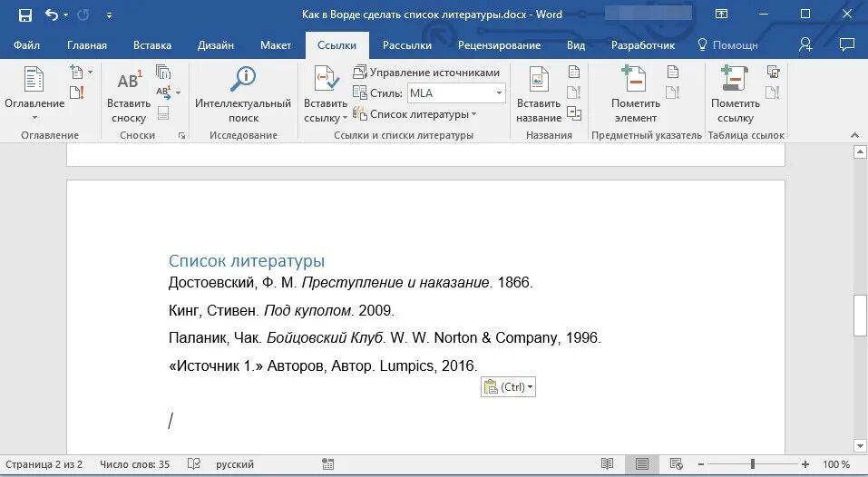Viewport: 868px width, 477px height.
Task: Switch to Read Mode view
Action: [608, 464]
